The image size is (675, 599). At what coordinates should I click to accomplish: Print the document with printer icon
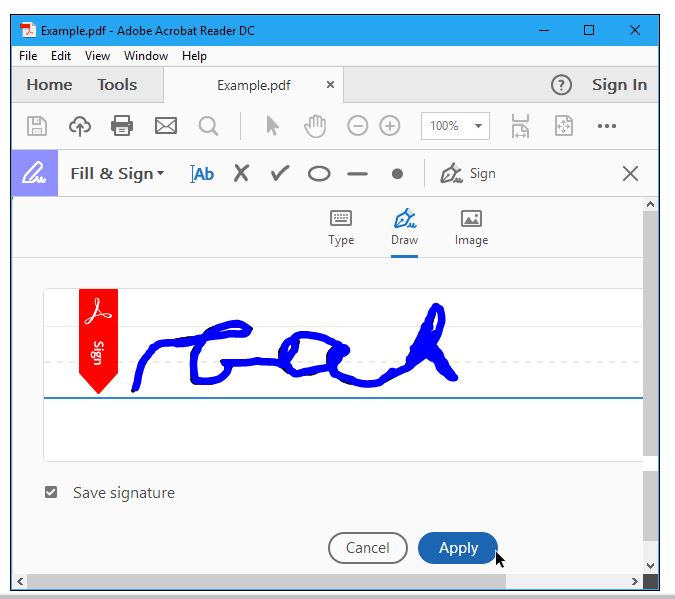(x=122, y=126)
